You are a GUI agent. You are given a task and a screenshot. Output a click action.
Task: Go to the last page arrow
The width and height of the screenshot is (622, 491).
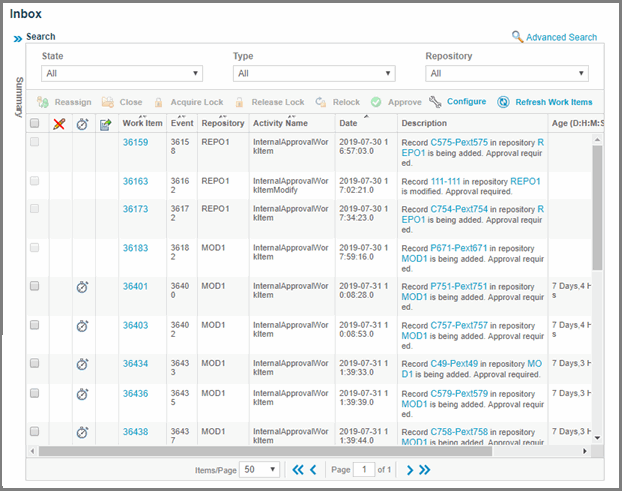[424, 469]
